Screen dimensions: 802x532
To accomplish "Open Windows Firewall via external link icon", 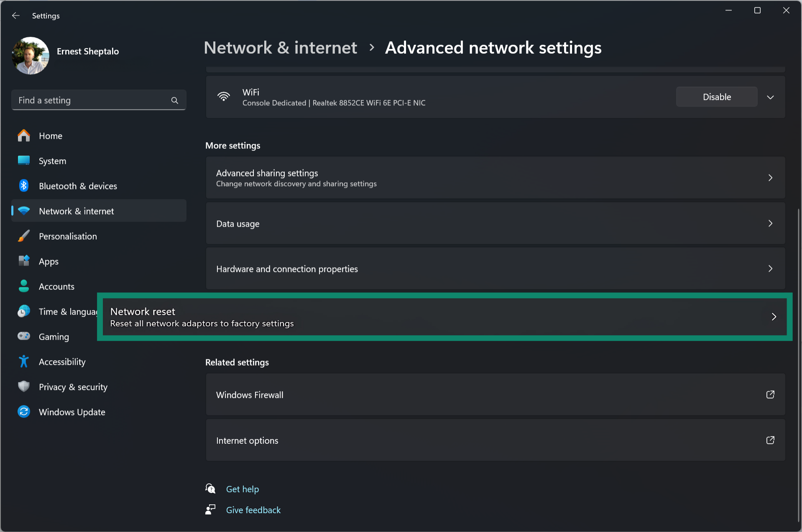I will click(770, 394).
